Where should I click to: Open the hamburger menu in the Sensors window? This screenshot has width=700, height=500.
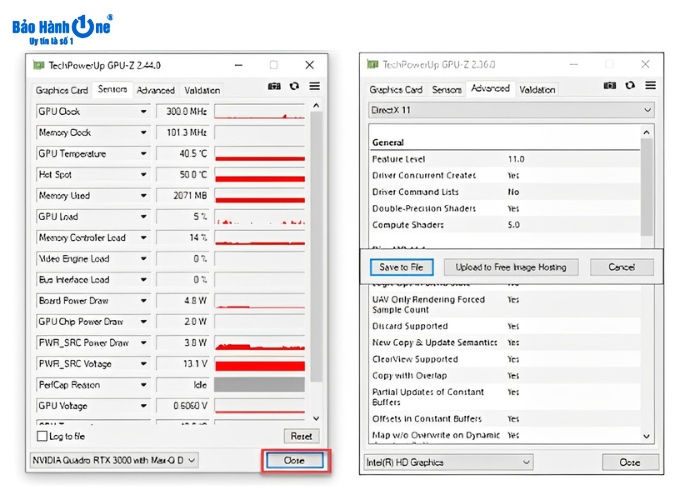click(314, 87)
